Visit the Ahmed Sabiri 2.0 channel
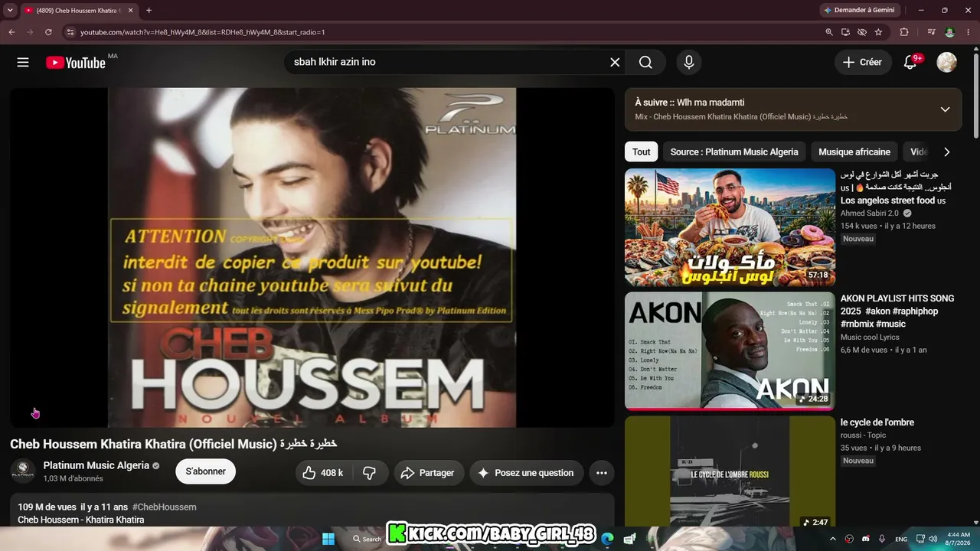 870,213
